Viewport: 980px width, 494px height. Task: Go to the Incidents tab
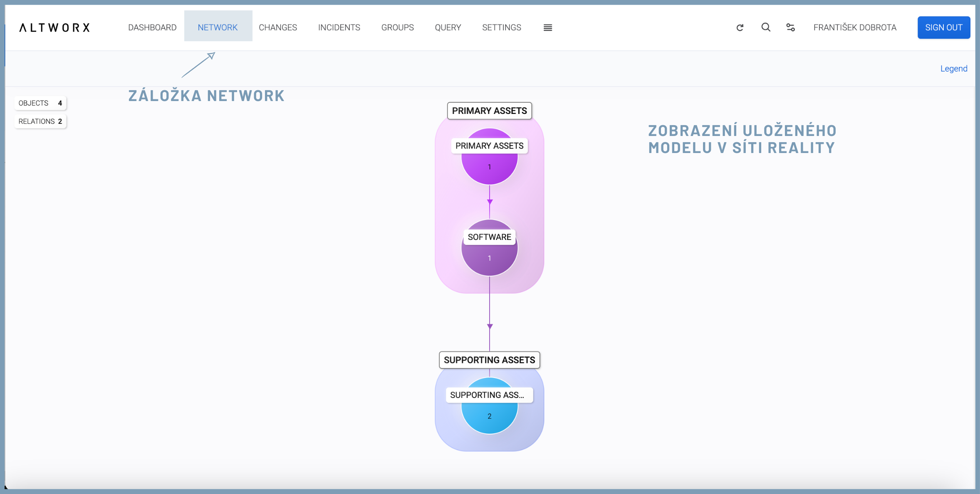click(339, 27)
